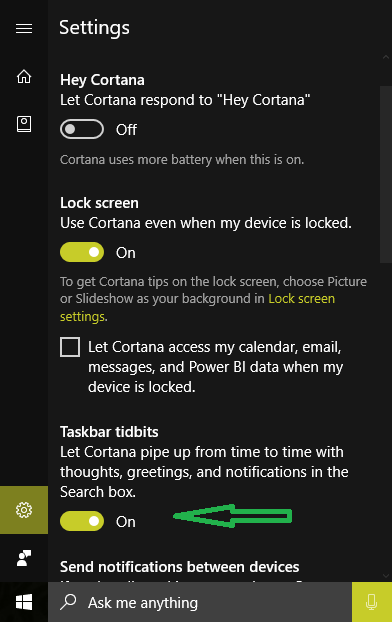Click the search magnifier icon
The width and height of the screenshot is (392, 622).
[68, 602]
